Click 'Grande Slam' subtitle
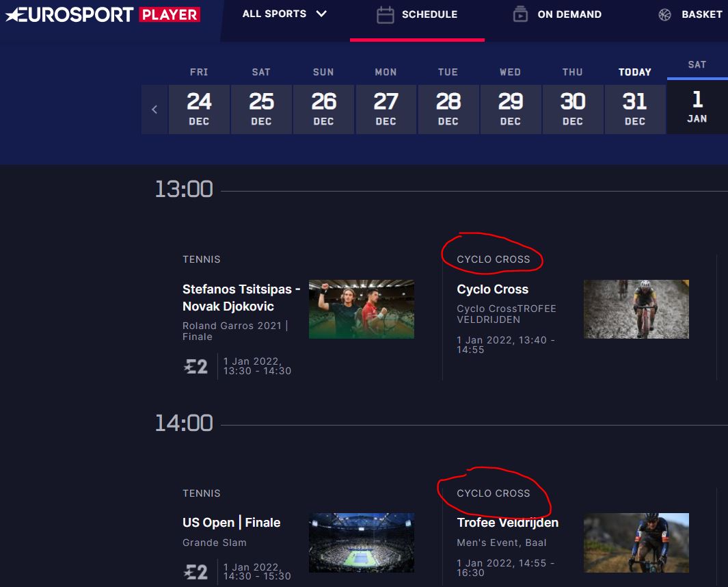The height and width of the screenshot is (587, 728). [215, 543]
